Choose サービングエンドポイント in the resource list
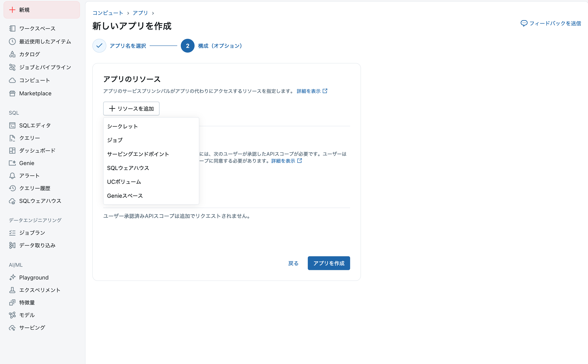Screen dimensions: 588x364 tap(138, 154)
